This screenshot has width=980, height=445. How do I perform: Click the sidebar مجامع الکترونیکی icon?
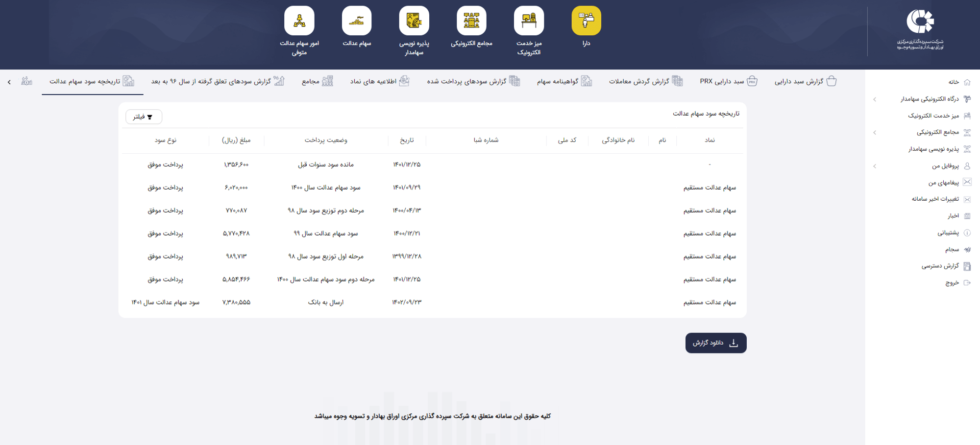967,132
